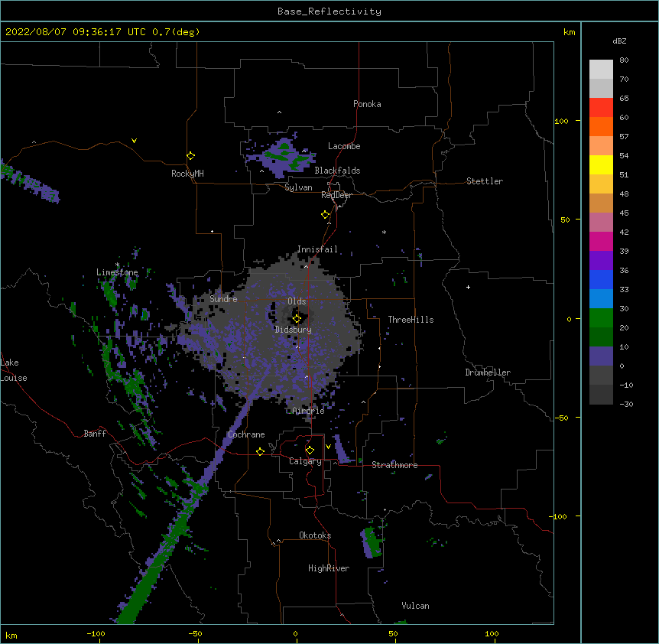Click the yellow diamond marker south of RedDeer
The image size is (659, 644).
[325, 215]
